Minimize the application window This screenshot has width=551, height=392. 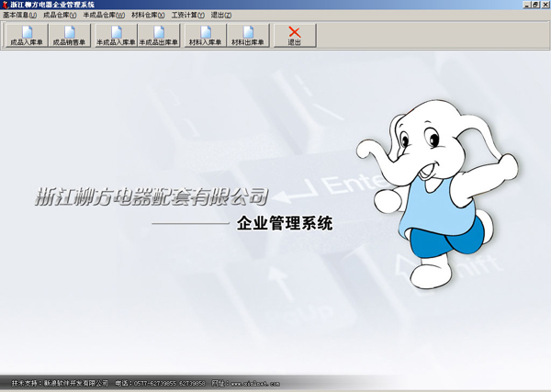[x=525, y=5]
